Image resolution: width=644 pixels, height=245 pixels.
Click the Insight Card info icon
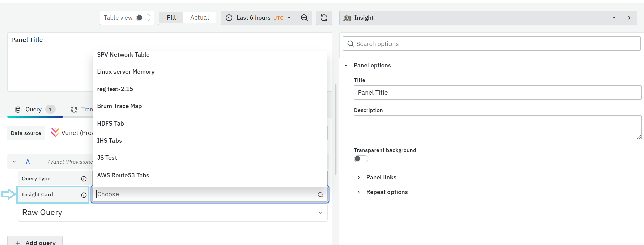point(84,195)
